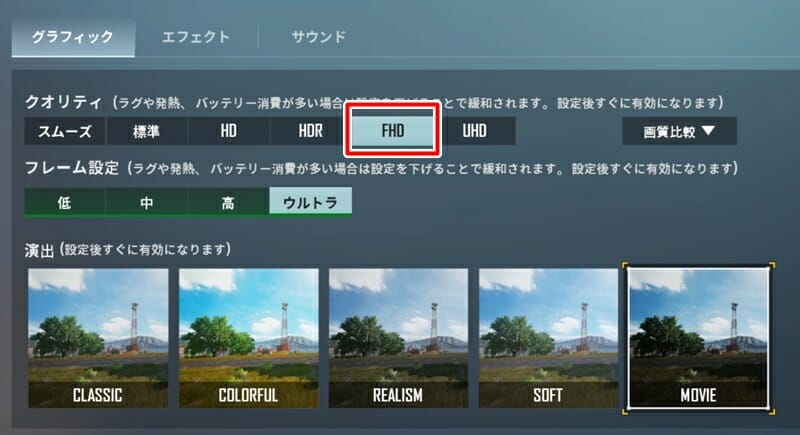
Task: Choose the MOVIE style thumbnail
Action: tap(698, 338)
